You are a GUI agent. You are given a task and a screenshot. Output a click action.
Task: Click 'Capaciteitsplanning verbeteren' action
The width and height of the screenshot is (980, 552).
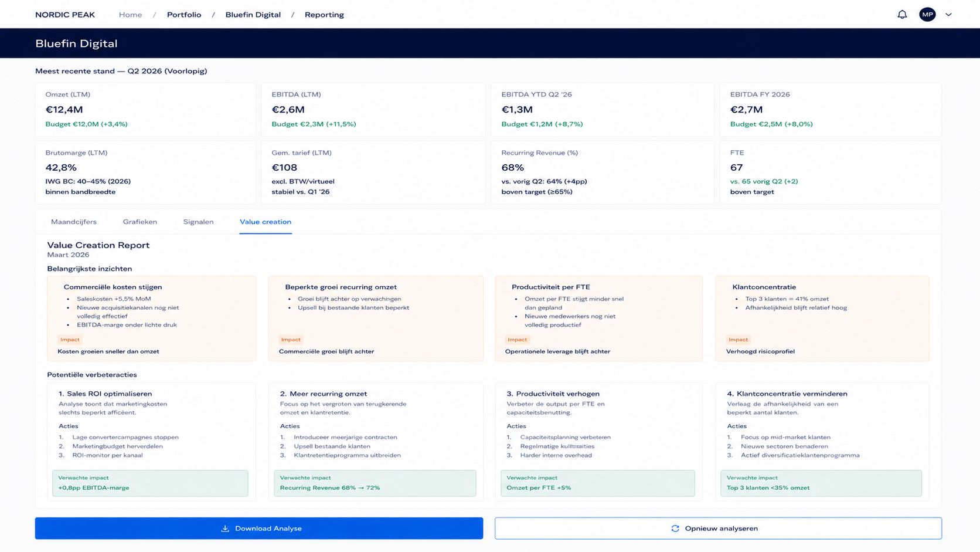click(x=565, y=437)
